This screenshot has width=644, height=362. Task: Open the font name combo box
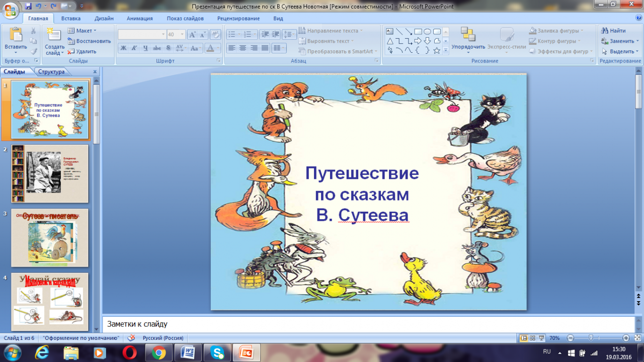[142, 35]
